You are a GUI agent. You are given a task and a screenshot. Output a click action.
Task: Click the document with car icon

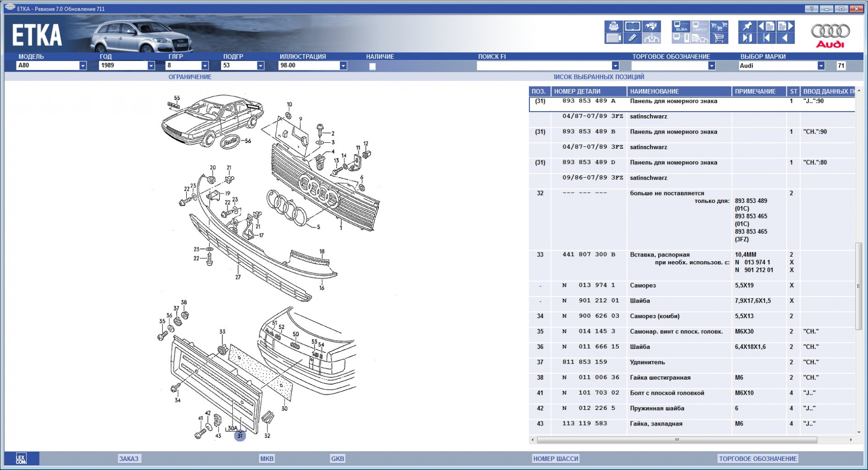point(700,38)
